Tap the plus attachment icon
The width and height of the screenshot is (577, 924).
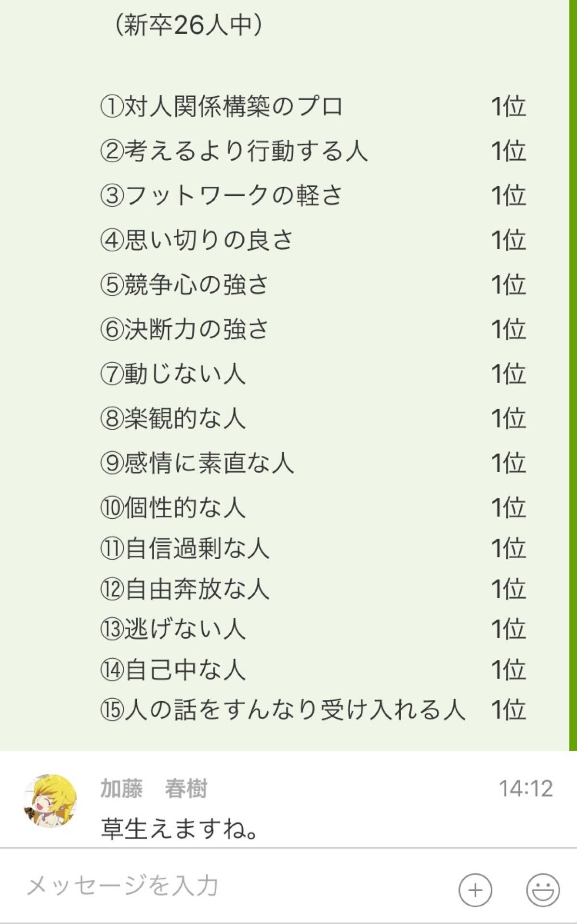(x=475, y=890)
